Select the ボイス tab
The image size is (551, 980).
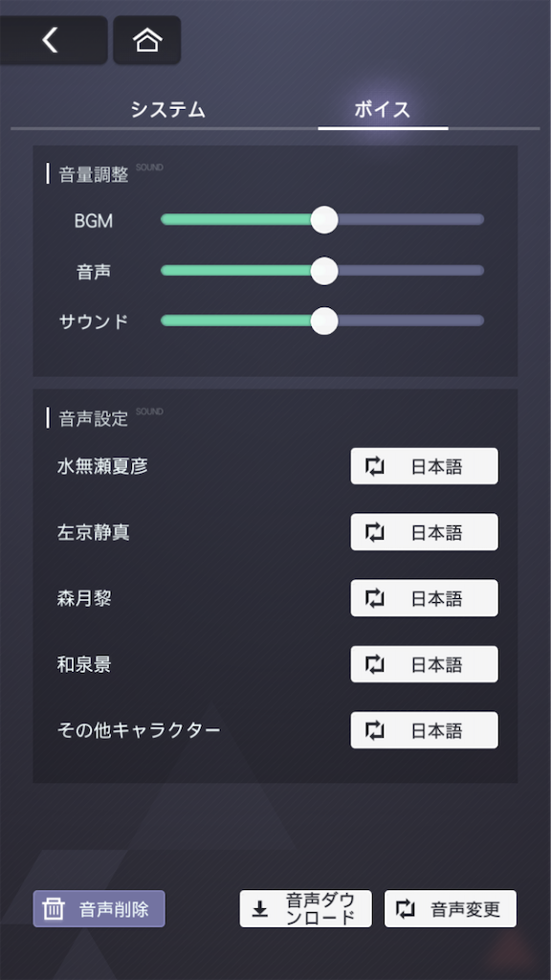click(383, 110)
